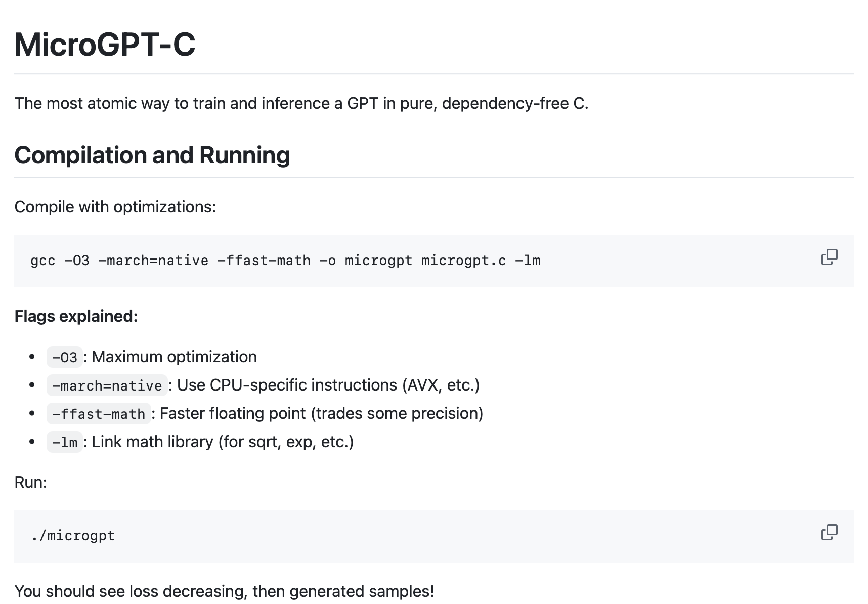Click the 'Run:' paragraph label

[30, 482]
